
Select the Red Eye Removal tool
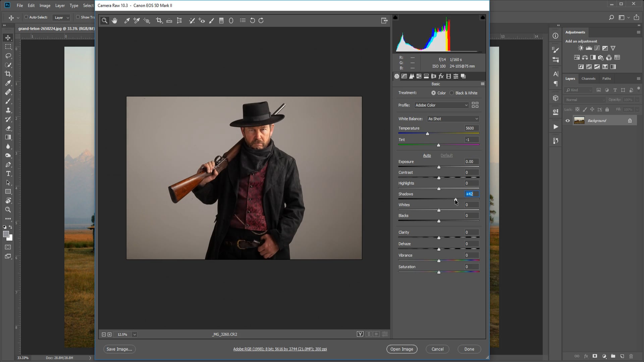[x=202, y=20]
